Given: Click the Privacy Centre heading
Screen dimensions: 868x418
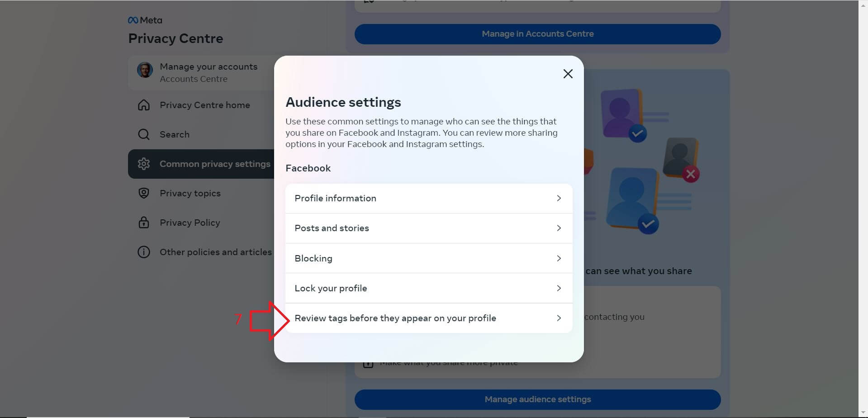Looking at the screenshot, I should [175, 38].
